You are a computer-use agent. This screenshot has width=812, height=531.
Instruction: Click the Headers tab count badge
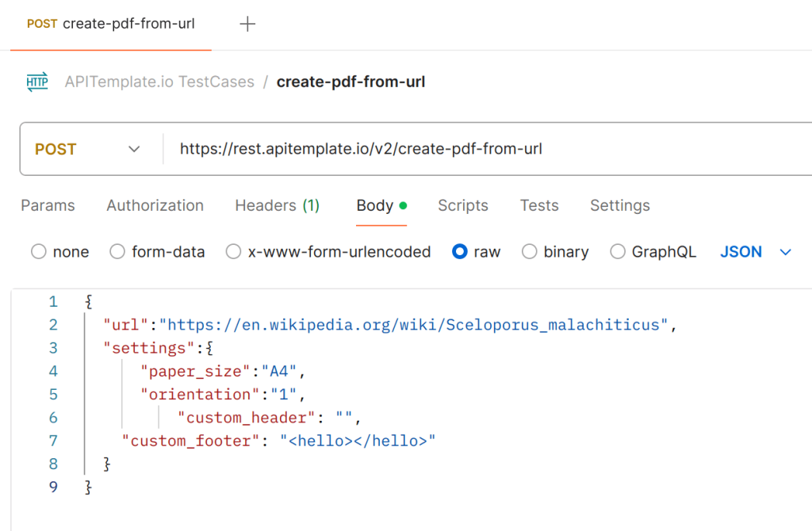(311, 204)
